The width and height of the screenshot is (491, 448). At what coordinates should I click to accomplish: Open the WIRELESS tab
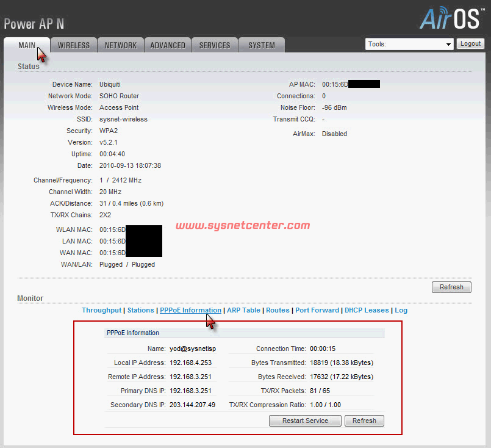74,45
